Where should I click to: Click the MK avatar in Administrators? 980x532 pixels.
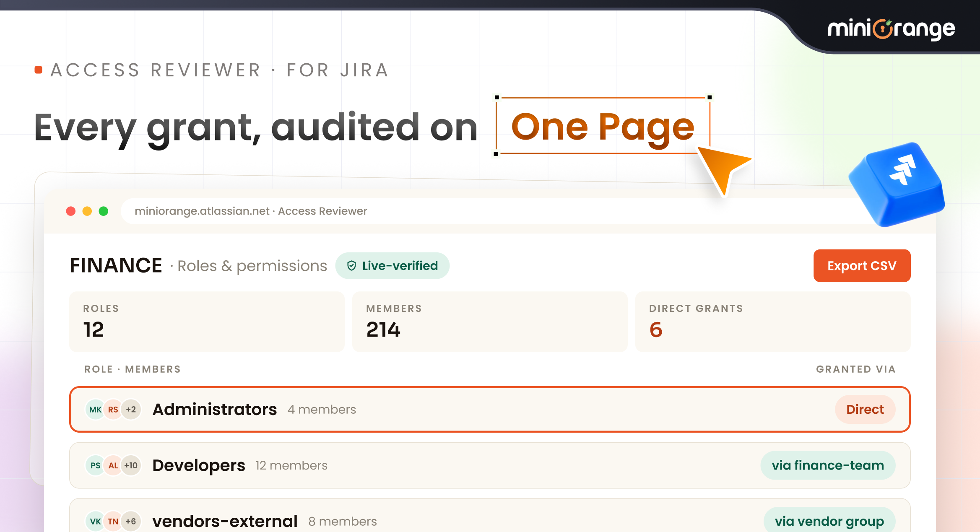(95, 410)
